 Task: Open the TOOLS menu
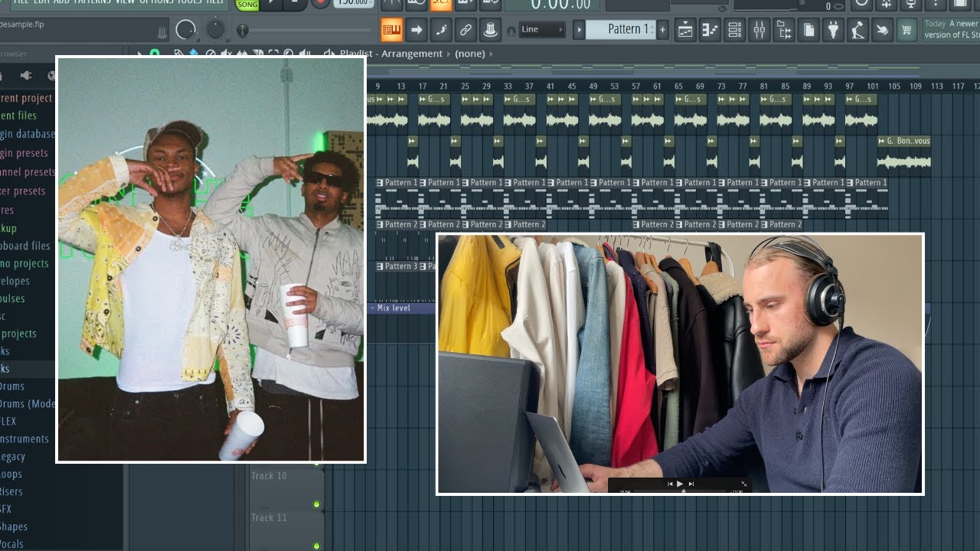point(189,2)
